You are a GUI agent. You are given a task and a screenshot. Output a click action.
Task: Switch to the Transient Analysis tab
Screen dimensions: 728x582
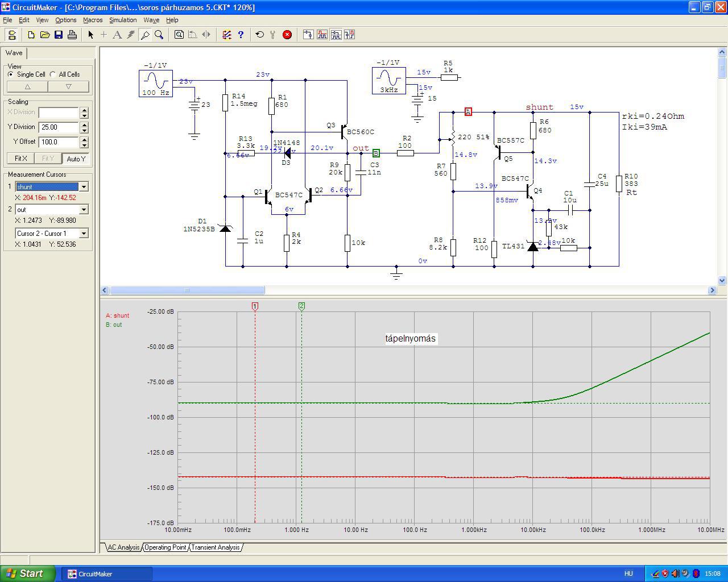tap(215, 547)
